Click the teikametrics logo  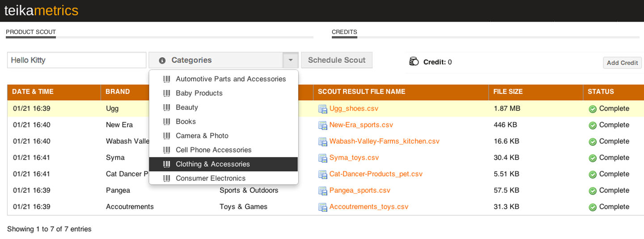[x=41, y=10]
